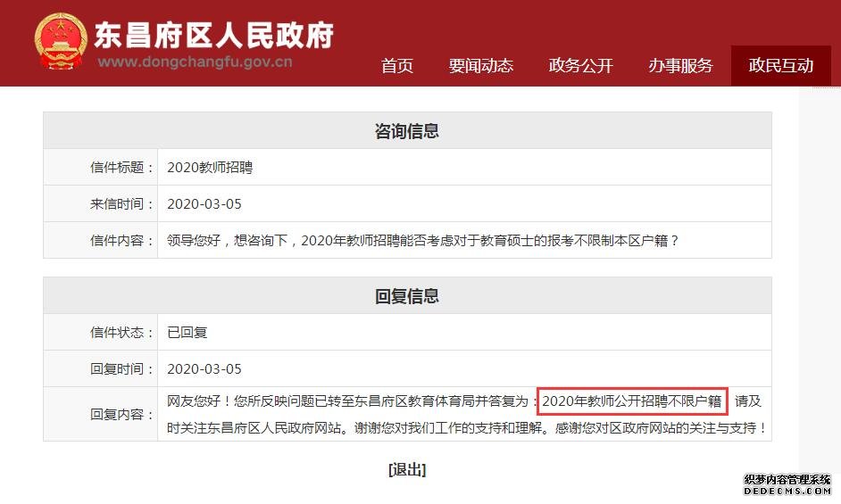
Task: Open the 要闻动态 navigation tab
Action: tap(481, 65)
